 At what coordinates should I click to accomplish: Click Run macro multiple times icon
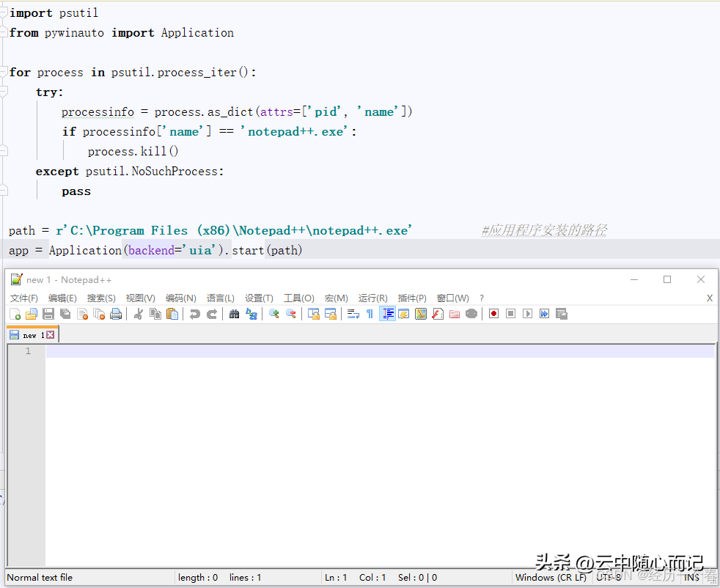[545, 314]
